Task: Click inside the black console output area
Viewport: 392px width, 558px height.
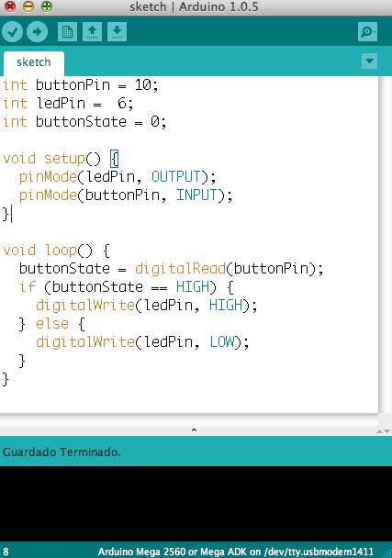Action: pos(196,504)
